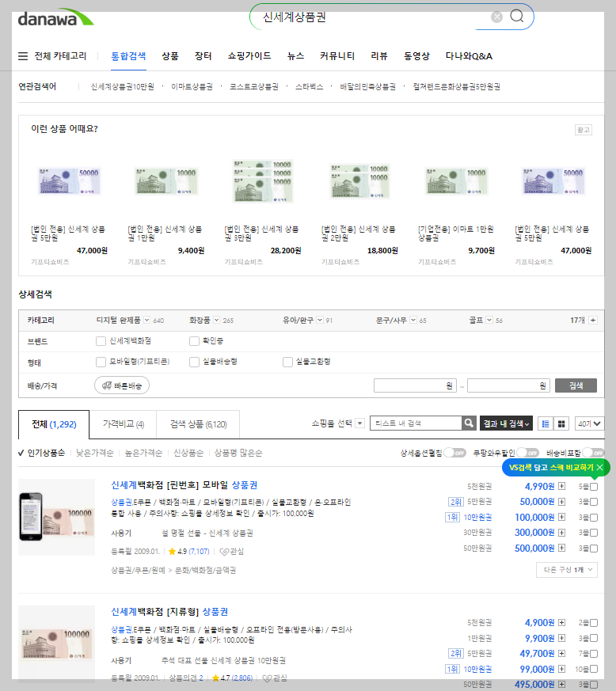The image size is (616, 691).
Task: Select the 상품 menu item
Action: 170,56
